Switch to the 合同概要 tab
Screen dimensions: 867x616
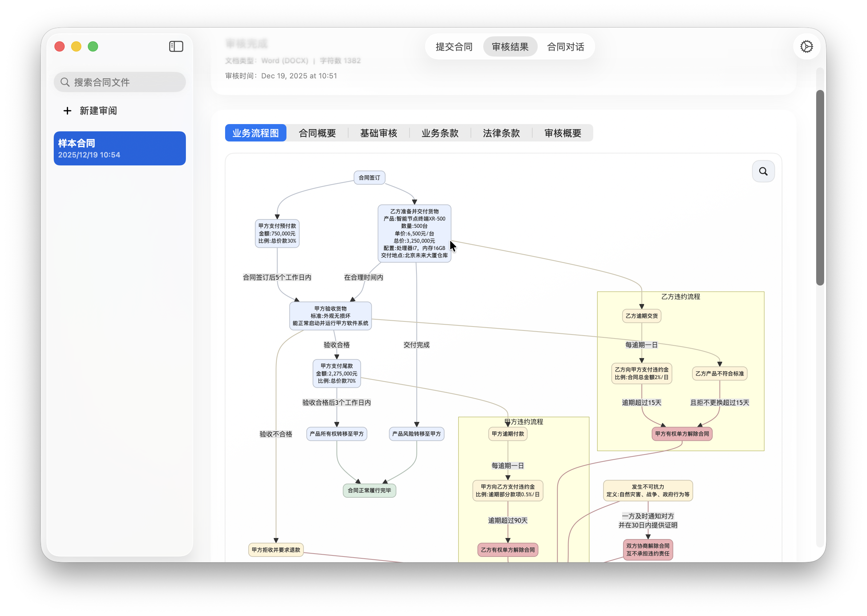(x=318, y=133)
